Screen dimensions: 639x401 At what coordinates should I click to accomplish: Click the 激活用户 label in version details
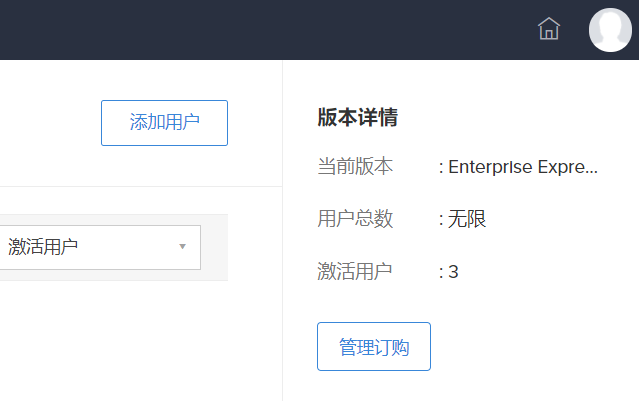coord(355,271)
